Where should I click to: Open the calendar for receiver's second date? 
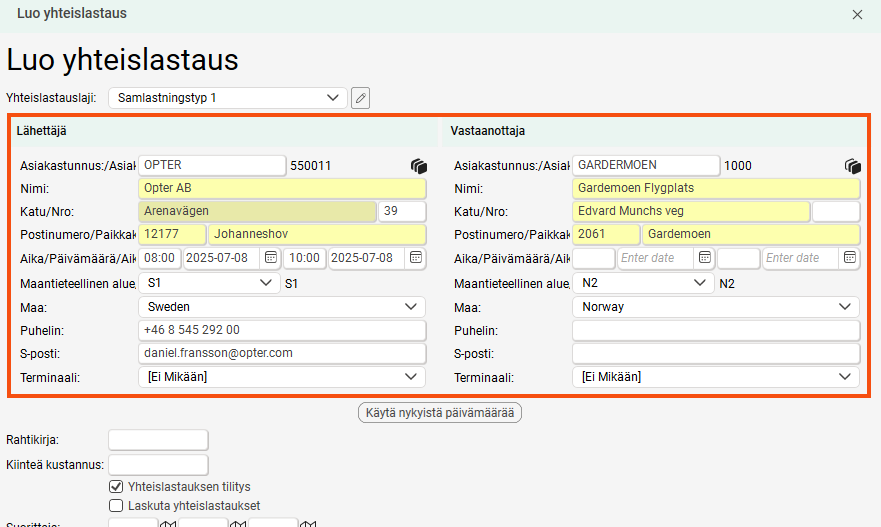849,258
